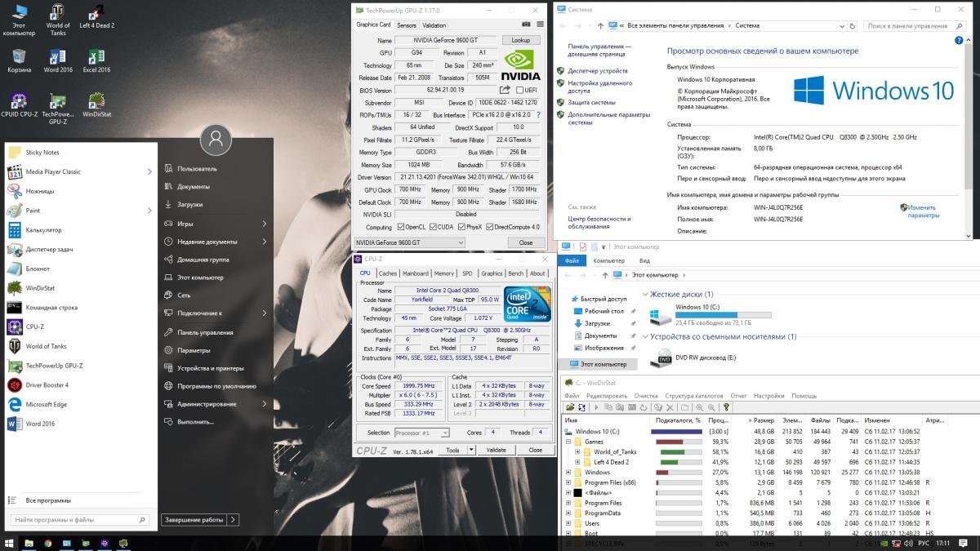Collapse the Жесткие диски group in Explorer
The image size is (980, 551).
click(647, 294)
